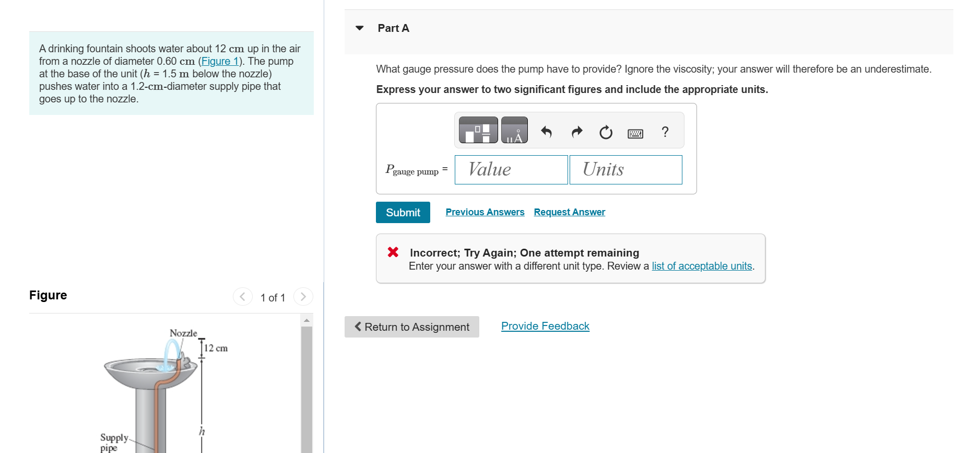Open the templates formatting tool

[478, 130]
